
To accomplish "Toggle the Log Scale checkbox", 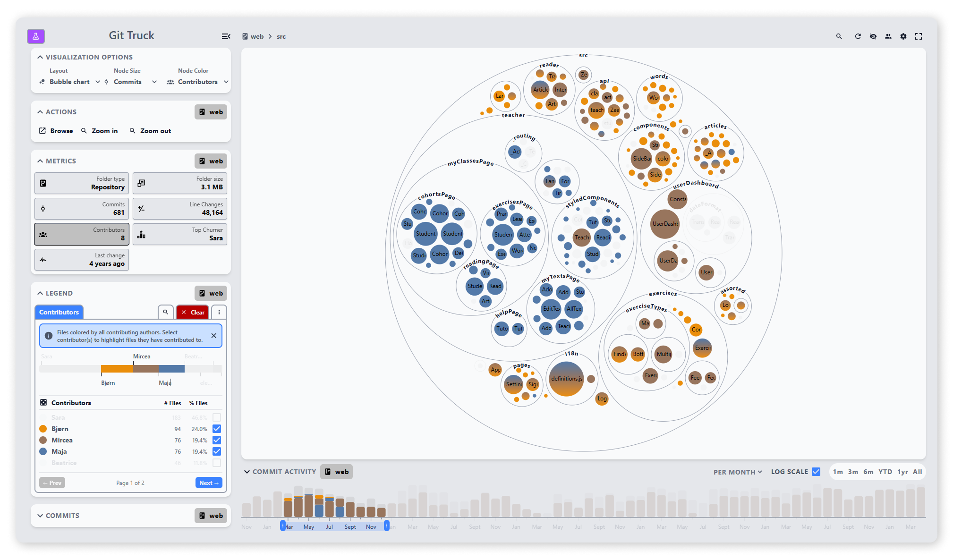I will point(816,472).
